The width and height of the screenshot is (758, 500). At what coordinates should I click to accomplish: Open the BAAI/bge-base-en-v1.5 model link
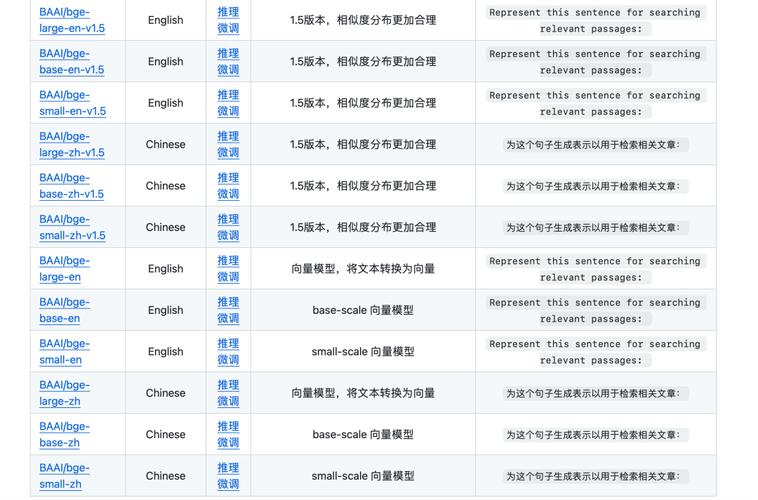(72, 61)
